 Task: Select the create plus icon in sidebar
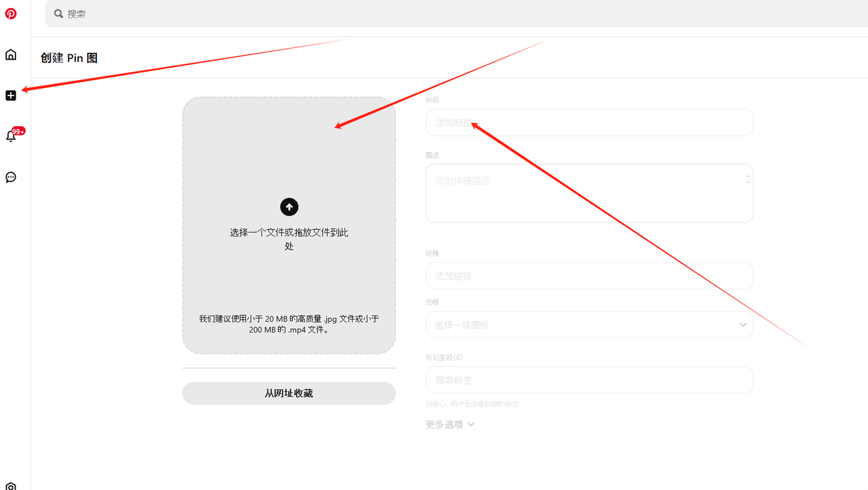tap(11, 96)
